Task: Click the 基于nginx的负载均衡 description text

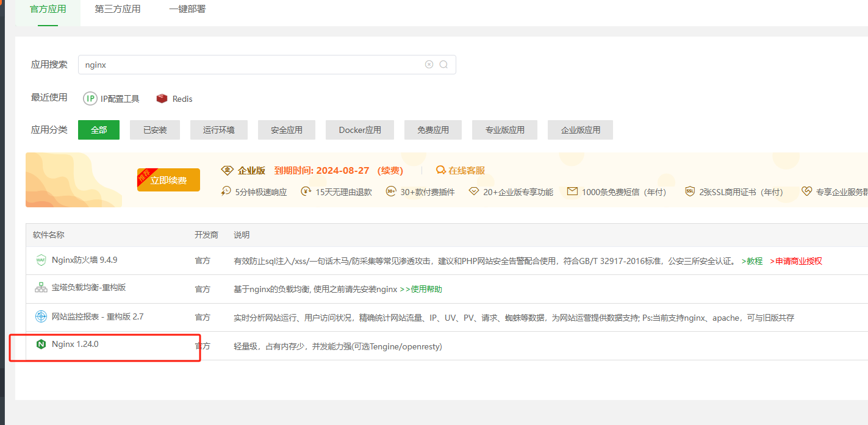Action: coord(315,289)
